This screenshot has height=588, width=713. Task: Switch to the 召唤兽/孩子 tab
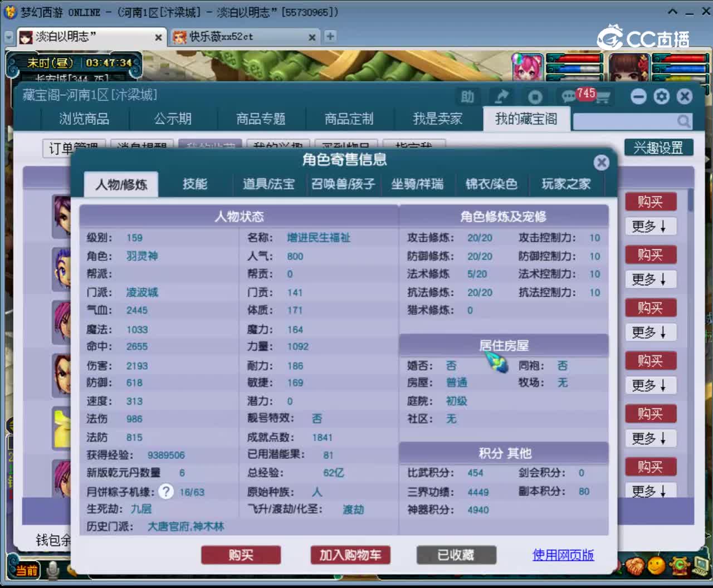click(343, 184)
